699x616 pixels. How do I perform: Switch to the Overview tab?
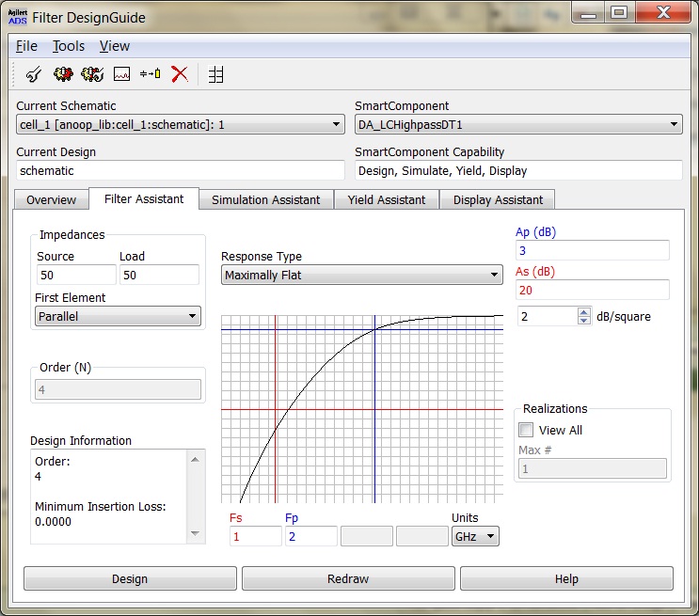[x=51, y=199]
